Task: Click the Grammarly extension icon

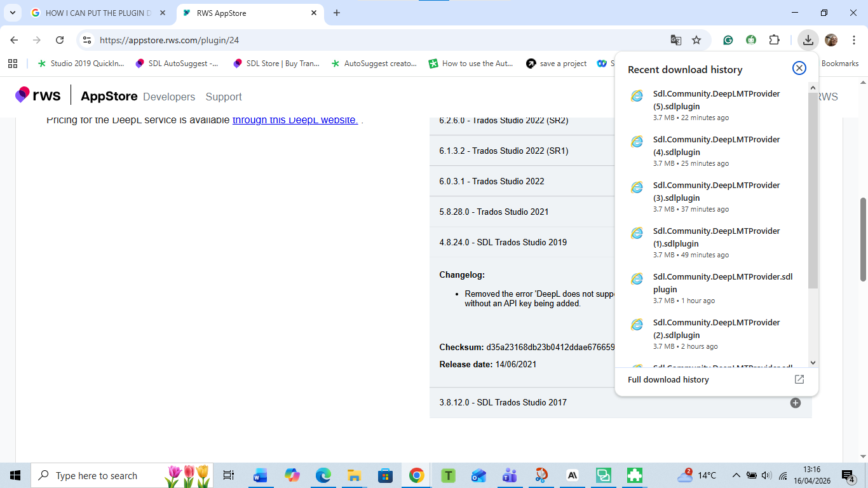Action: click(x=728, y=39)
